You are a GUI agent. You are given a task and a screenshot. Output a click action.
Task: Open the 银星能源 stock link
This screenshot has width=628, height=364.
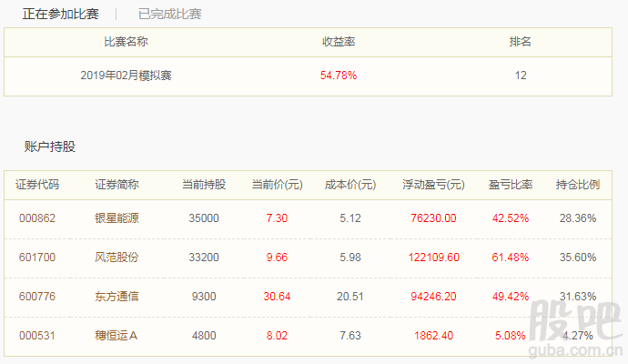[x=116, y=218]
